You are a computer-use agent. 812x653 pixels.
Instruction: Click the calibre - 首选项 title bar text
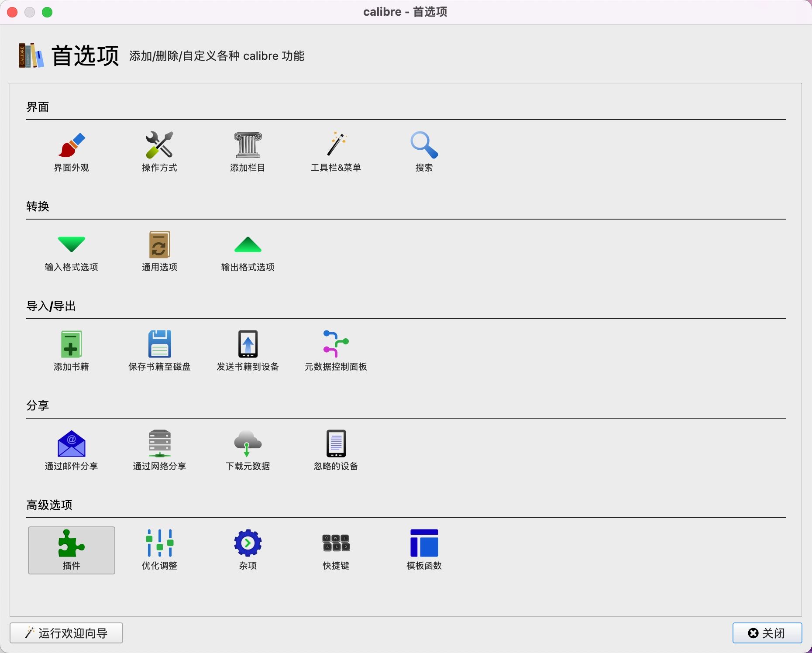point(406,12)
